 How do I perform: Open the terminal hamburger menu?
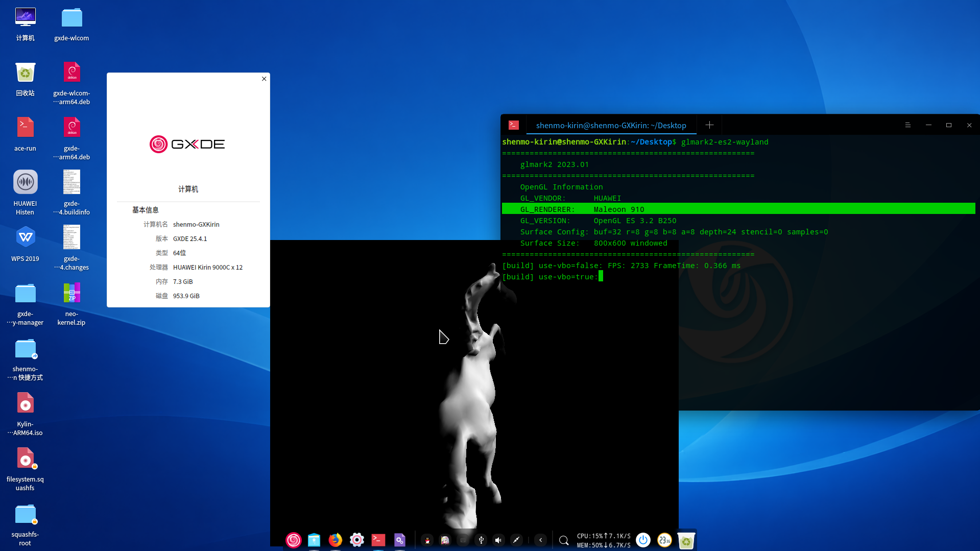pos(907,125)
